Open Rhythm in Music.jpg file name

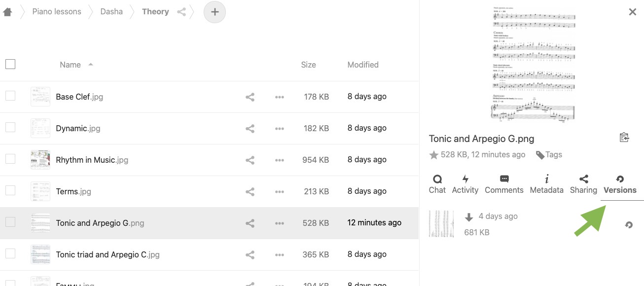tap(92, 160)
